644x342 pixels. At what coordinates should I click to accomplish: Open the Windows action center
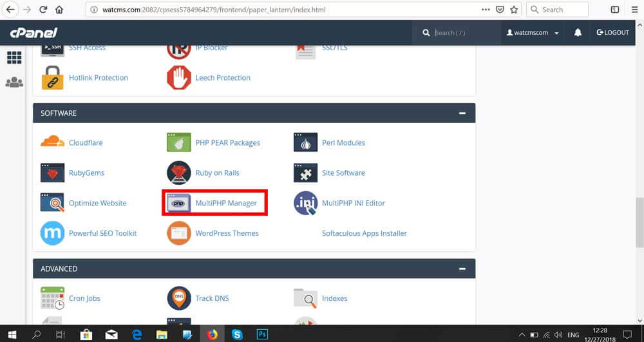click(x=627, y=335)
